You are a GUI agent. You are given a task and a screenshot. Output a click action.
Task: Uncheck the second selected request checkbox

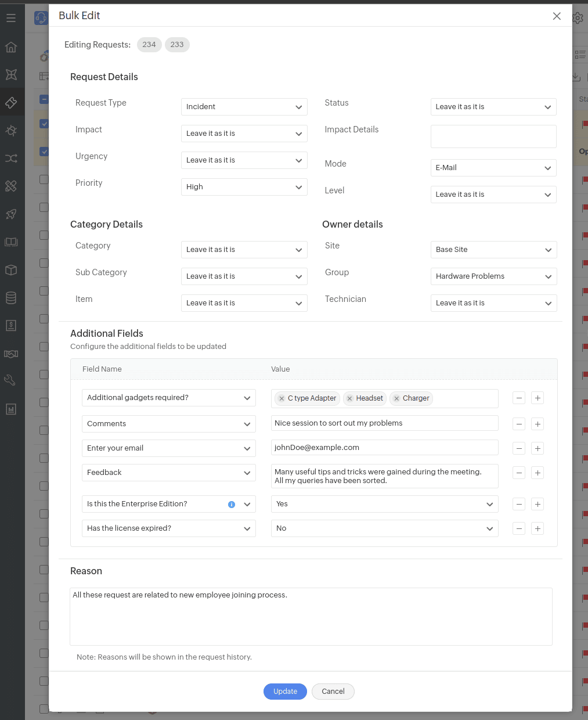click(44, 152)
